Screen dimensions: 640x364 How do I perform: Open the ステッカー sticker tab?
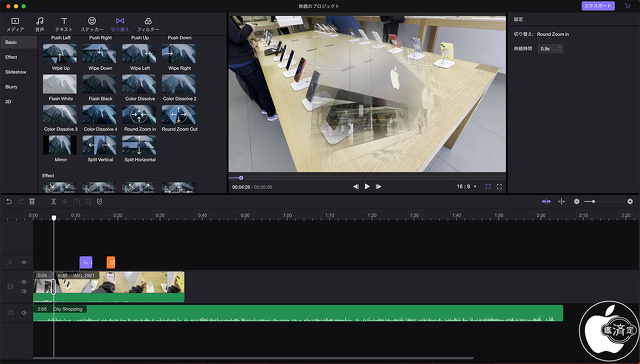tap(92, 24)
